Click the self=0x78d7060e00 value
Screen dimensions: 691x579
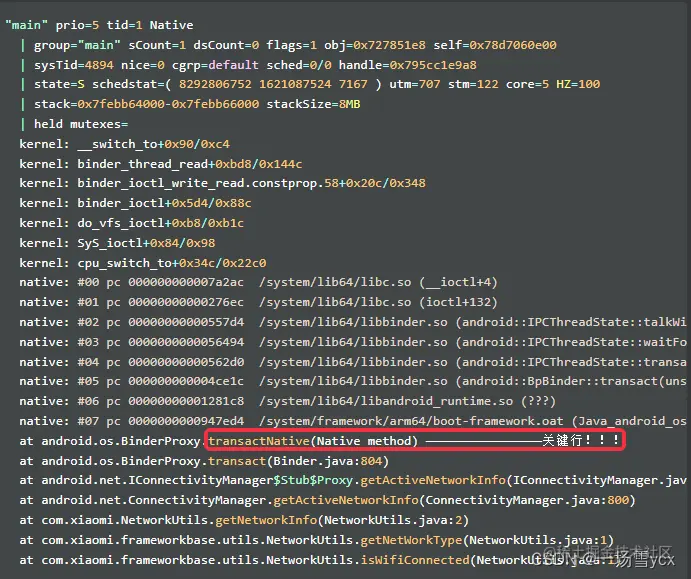click(495, 45)
